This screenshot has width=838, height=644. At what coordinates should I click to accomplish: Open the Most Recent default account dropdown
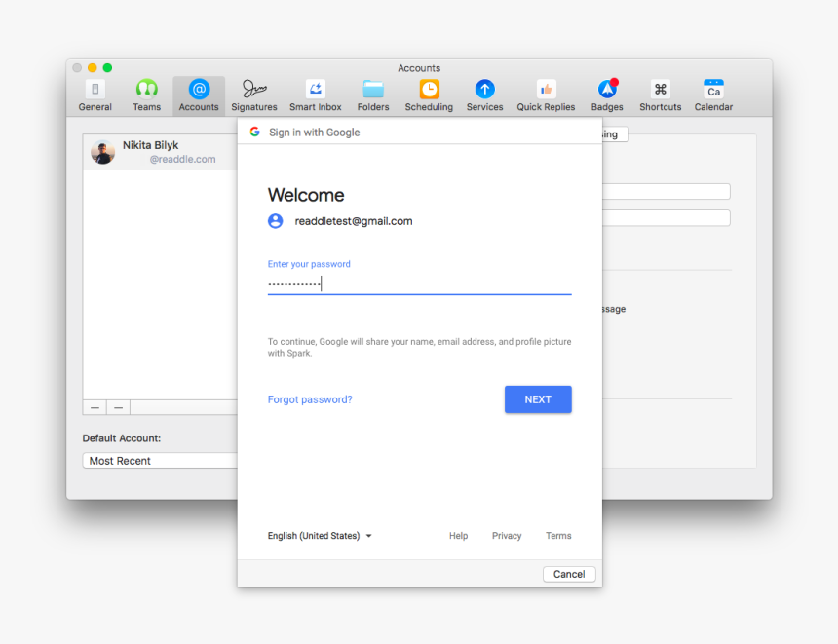(x=161, y=461)
